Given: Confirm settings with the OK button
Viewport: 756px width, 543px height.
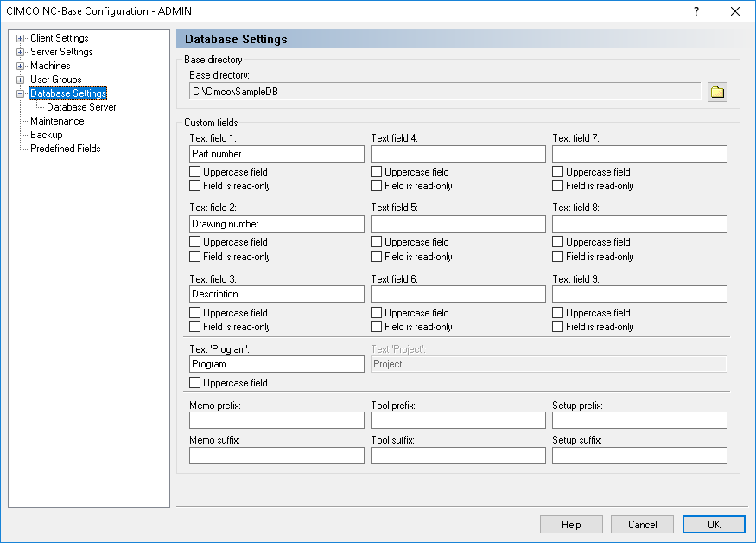Looking at the screenshot, I should 714,525.
